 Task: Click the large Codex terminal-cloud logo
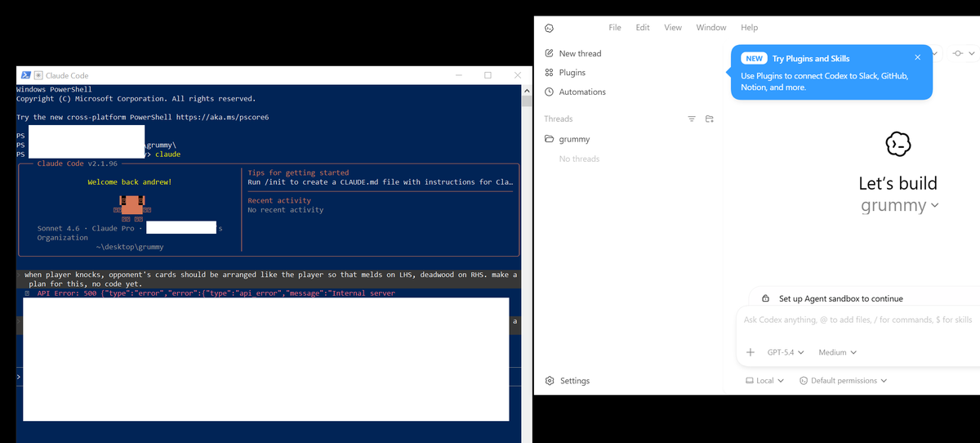898,145
